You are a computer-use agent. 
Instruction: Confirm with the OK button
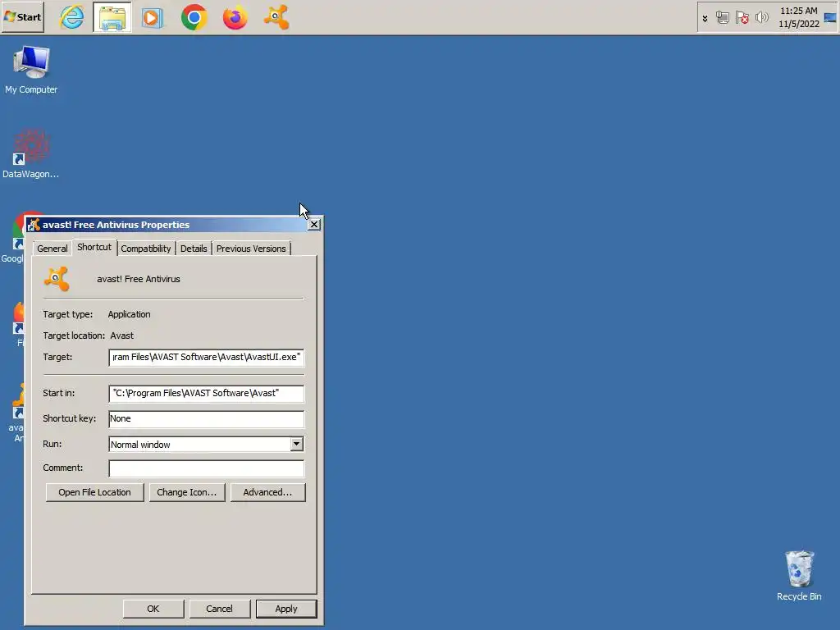[x=153, y=609]
